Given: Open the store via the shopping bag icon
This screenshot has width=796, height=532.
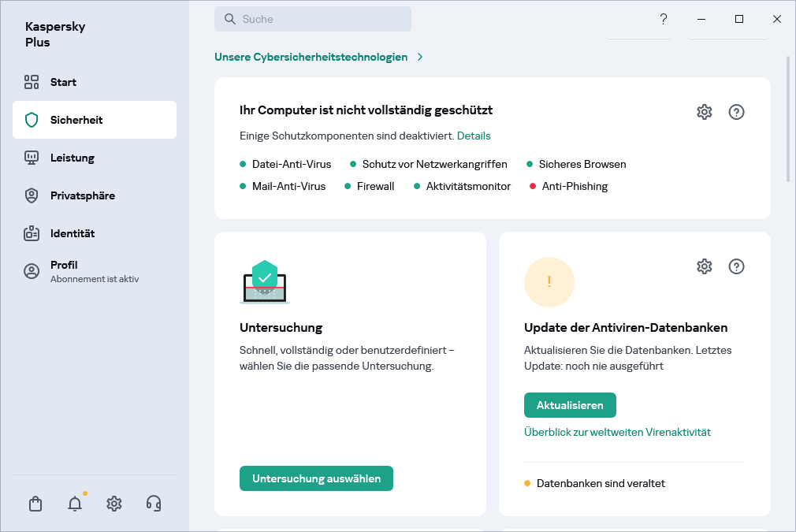Looking at the screenshot, I should [35, 503].
